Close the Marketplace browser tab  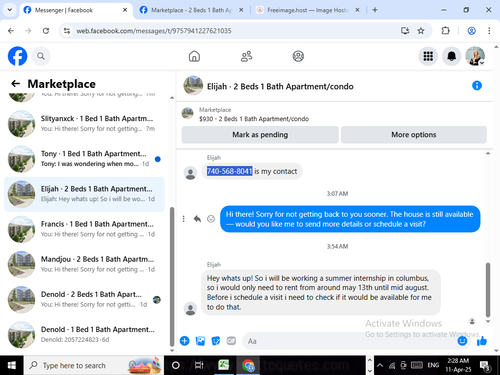241,10
